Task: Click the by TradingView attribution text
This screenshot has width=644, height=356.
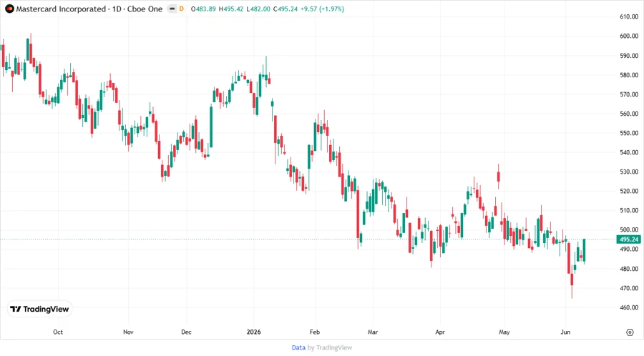Action: 330,348
